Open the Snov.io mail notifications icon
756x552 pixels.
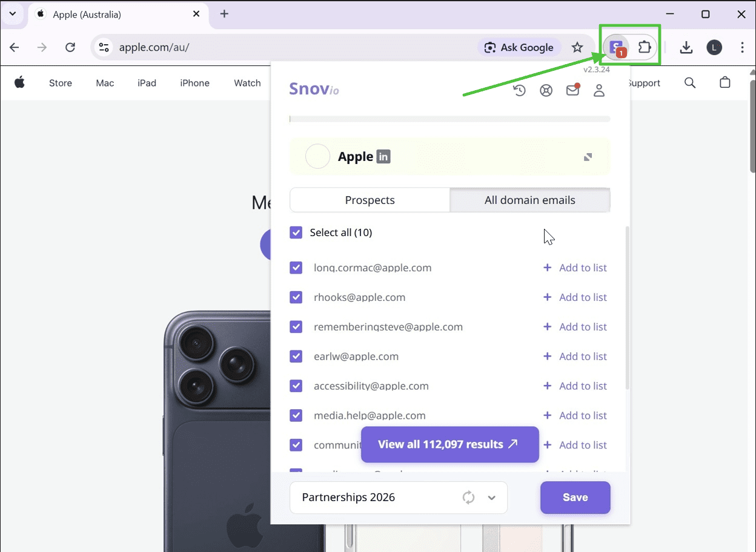572,91
